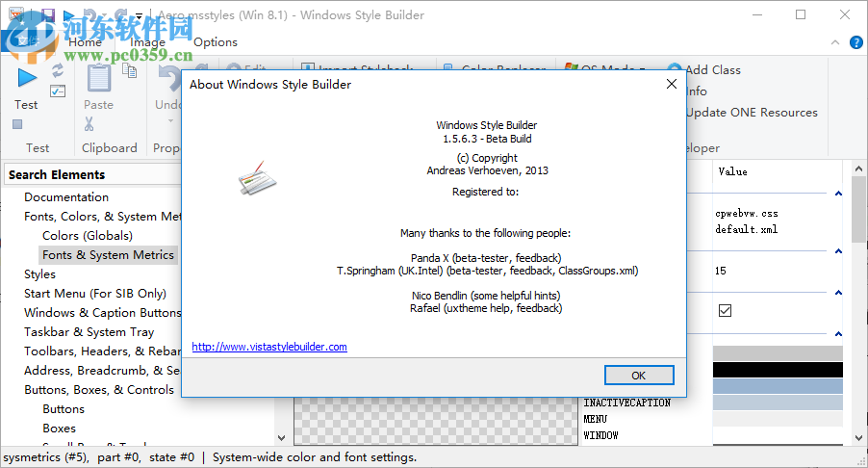The width and height of the screenshot is (868, 468).
Task: Collapse the property section above the color swatches
Action: click(x=838, y=334)
